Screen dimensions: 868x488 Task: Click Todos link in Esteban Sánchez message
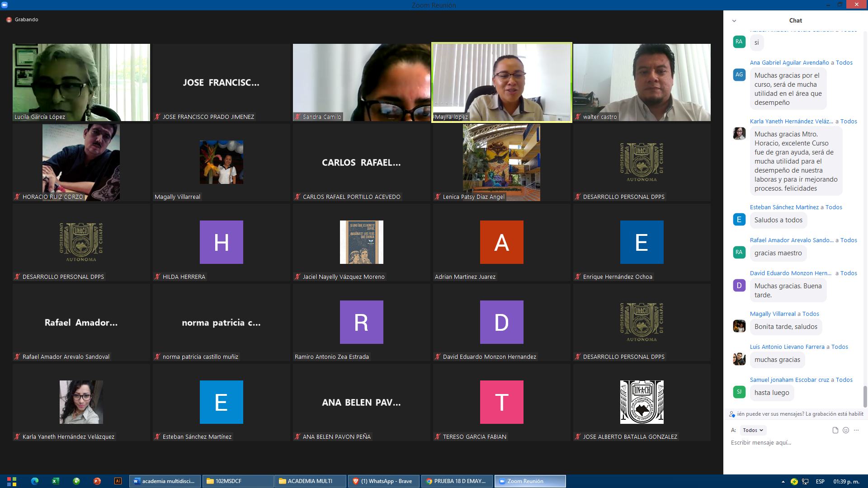point(834,207)
